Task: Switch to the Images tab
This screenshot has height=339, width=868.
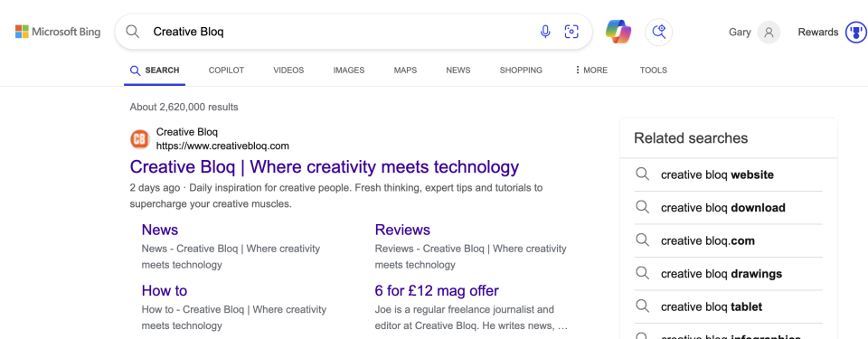Action: point(349,71)
